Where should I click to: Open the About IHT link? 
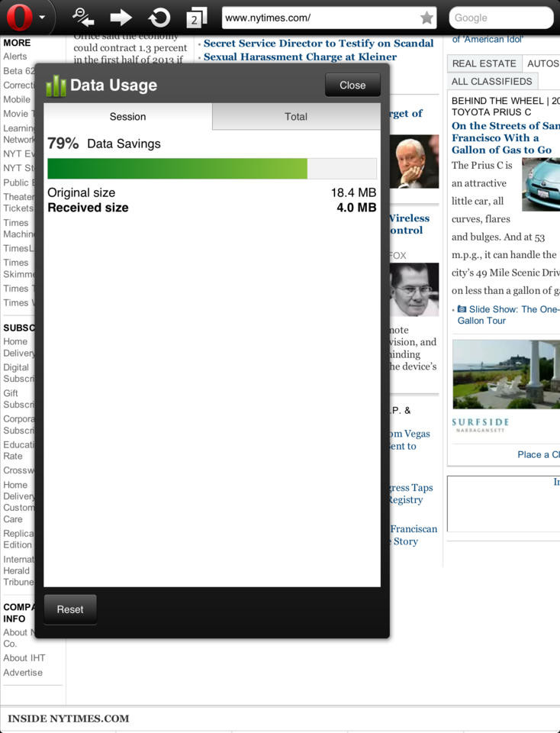[24, 657]
